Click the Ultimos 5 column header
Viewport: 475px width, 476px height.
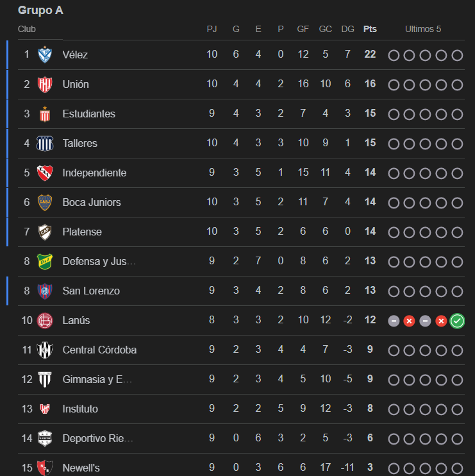[x=423, y=29]
